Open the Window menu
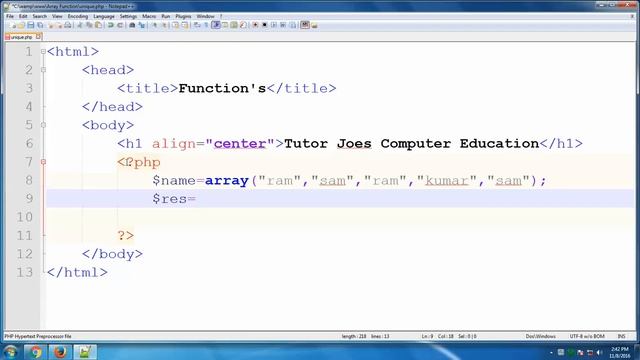640x360 pixels. click(205, 16)
